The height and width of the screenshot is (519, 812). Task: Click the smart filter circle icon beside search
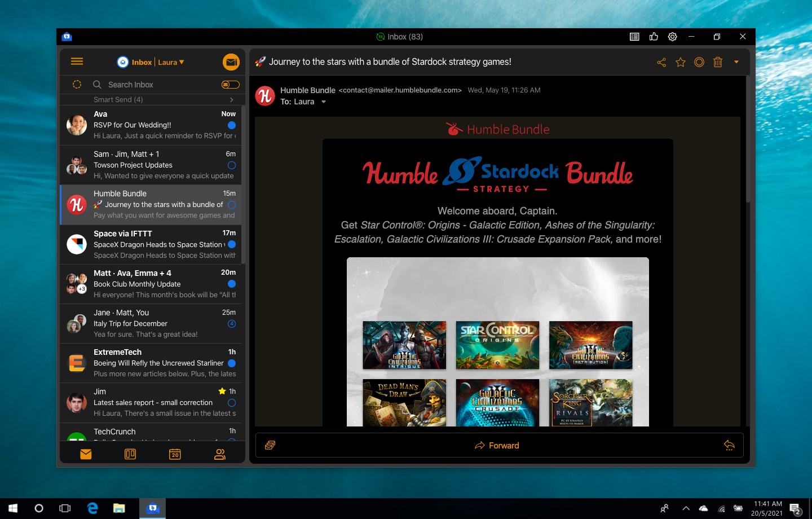pos(77,85)
